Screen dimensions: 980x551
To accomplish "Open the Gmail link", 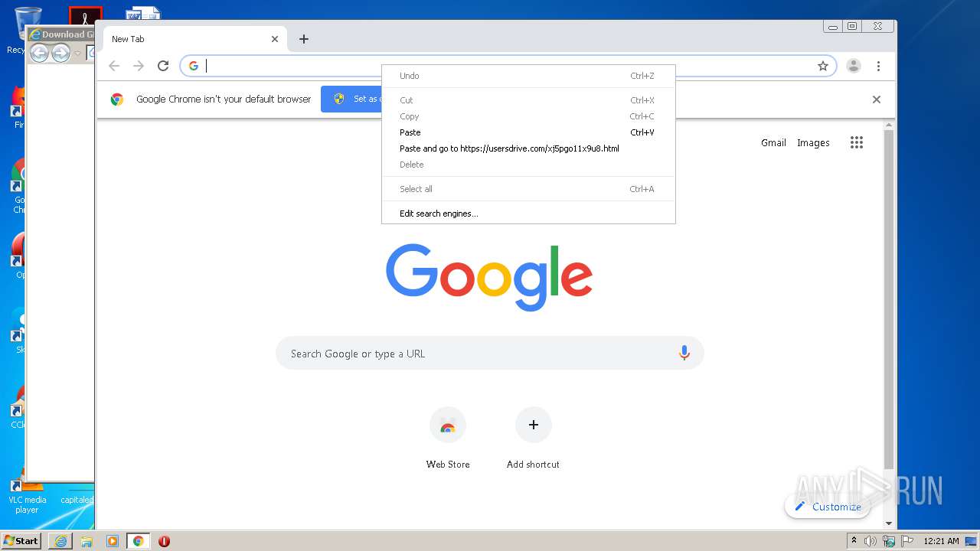I will point(773,142).
